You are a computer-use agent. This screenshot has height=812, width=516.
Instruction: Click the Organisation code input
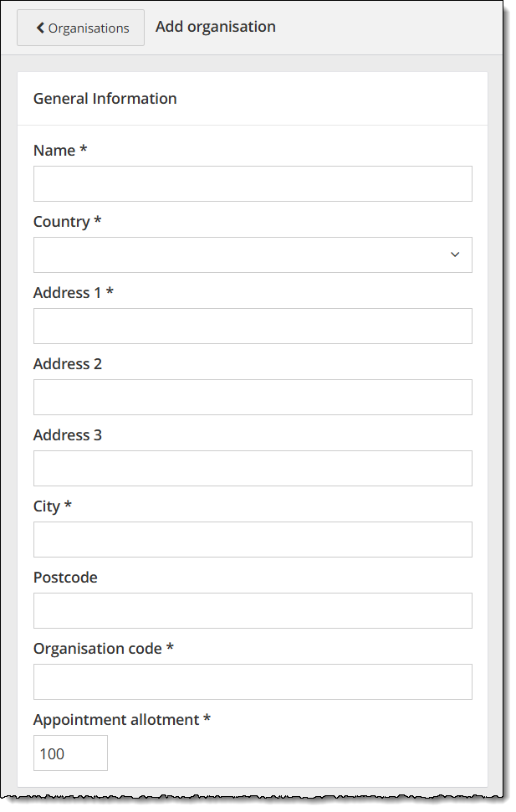pyautogui.click(x=253, y=681)
